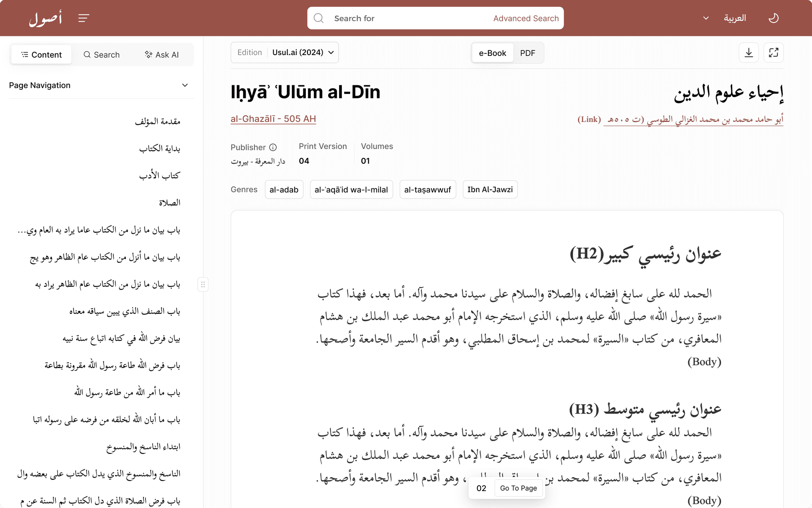
Task: Open the language selector chevron
Action: pos(705,18)
